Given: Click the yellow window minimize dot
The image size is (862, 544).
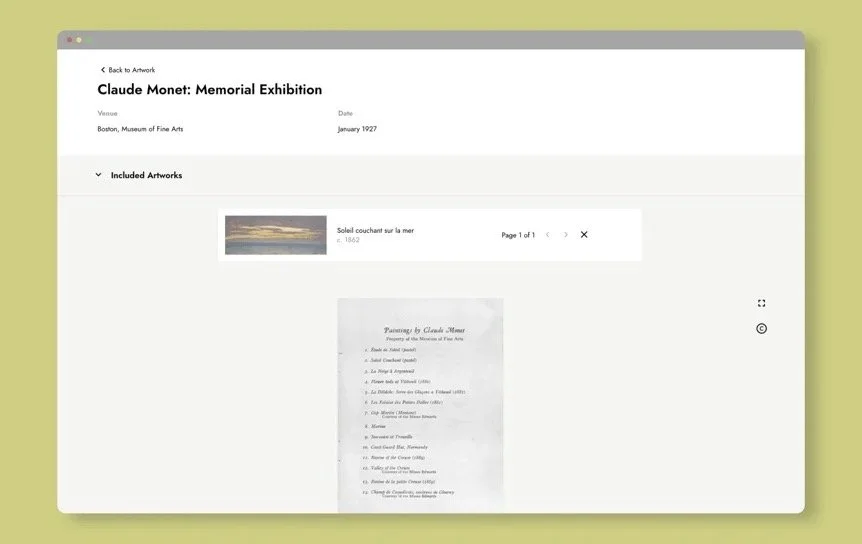Looking at the screenshot, I should click(x=79, y=40).
